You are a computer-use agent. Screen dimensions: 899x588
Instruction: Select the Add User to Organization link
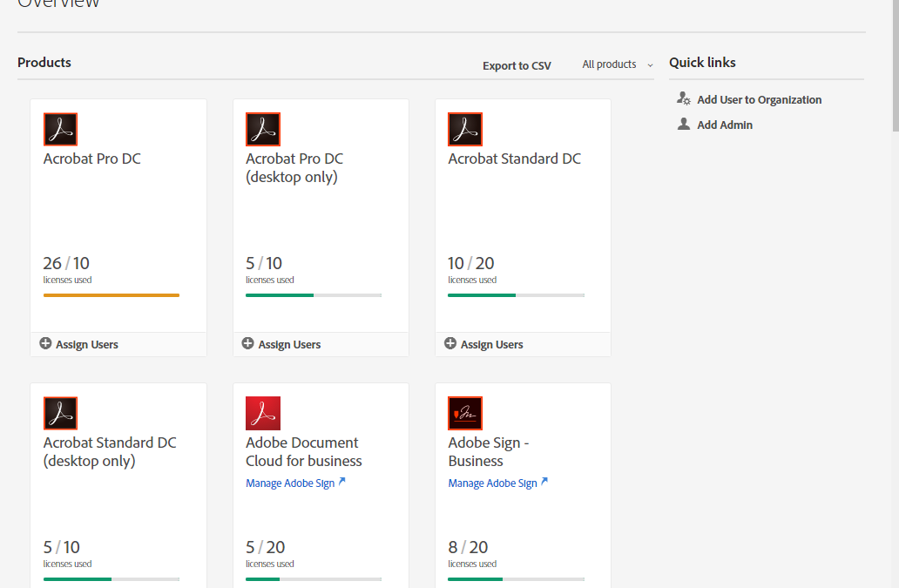(x=759, y=100)
